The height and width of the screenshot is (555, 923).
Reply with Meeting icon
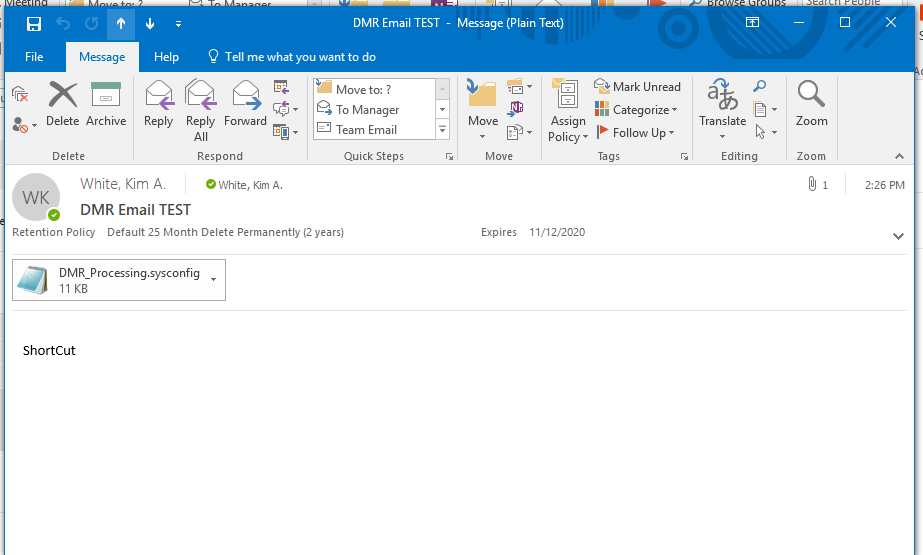[281, 88]
